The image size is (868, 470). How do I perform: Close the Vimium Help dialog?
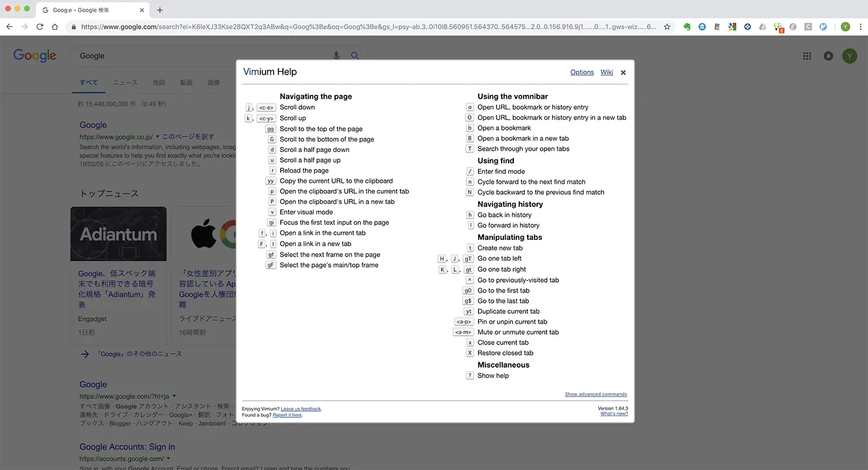tap(623, 73)
